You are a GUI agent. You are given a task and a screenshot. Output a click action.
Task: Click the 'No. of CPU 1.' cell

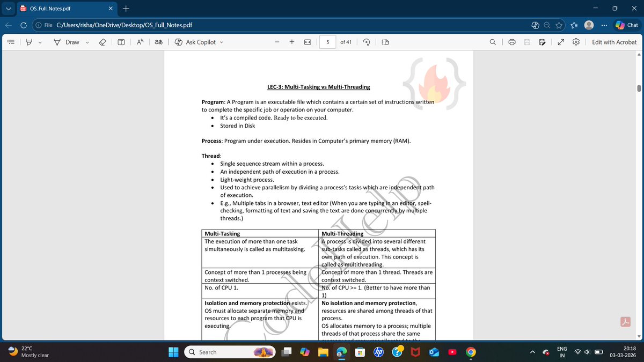point(261,291)
